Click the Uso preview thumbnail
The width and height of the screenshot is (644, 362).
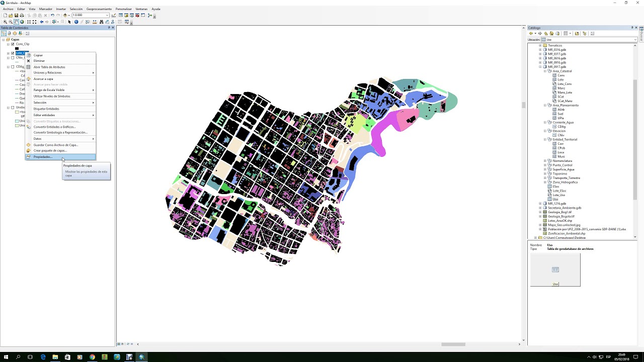click(555, 270)
